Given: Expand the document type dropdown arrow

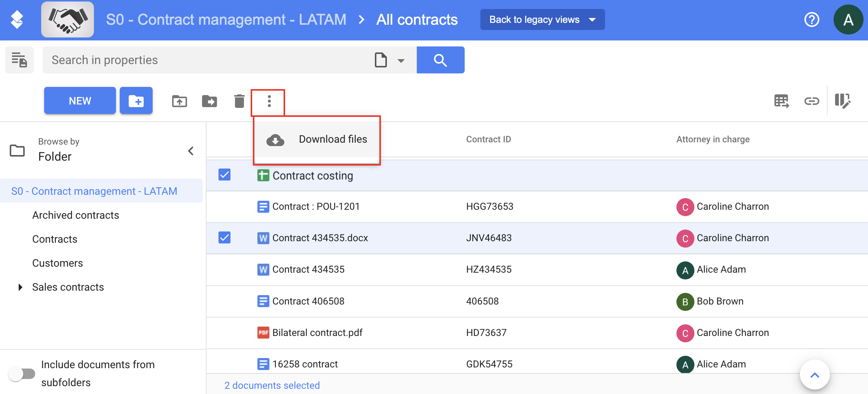Looking at the screenshot, I should tap(401, 61).
